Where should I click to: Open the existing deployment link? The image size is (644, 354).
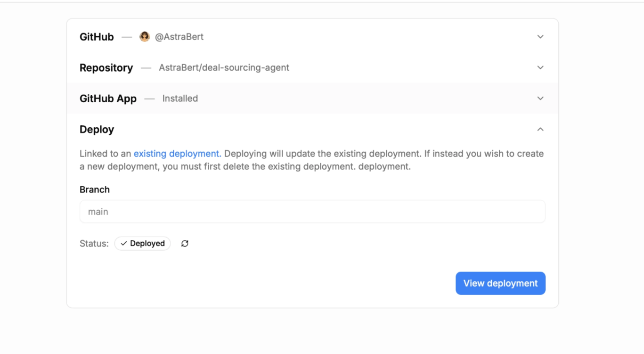177,154
